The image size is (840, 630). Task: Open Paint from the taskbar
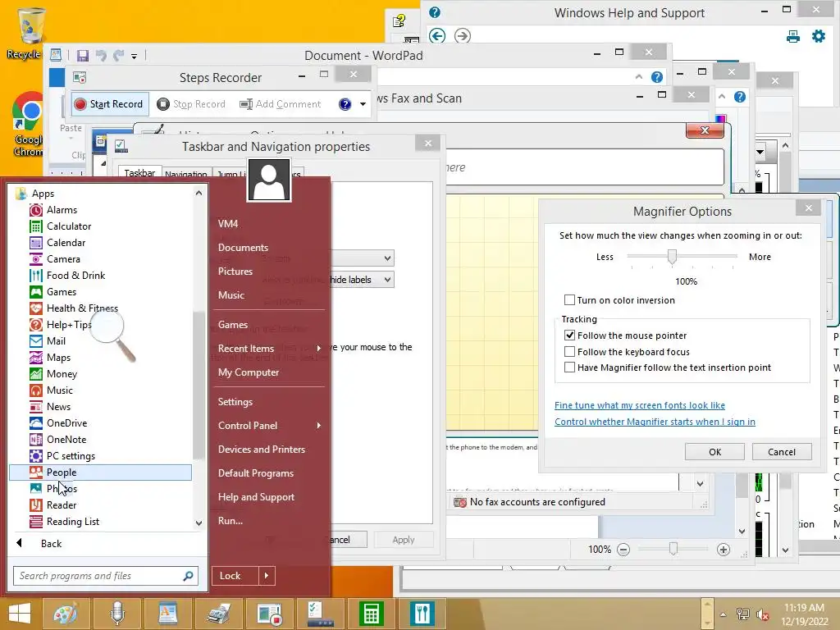65,614
